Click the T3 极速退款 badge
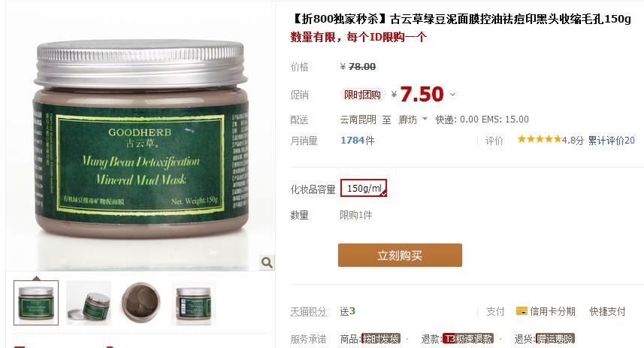 [468, 339]
